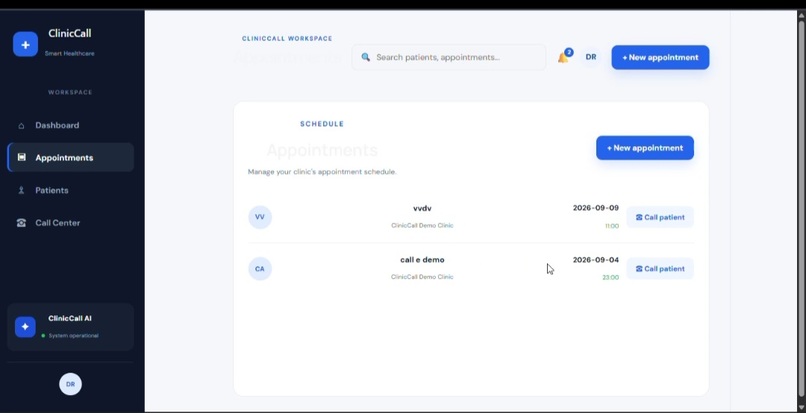Viewport: 806px width, 413px height.
Task: Select the call e demo patient name
Action: (422, 260)
